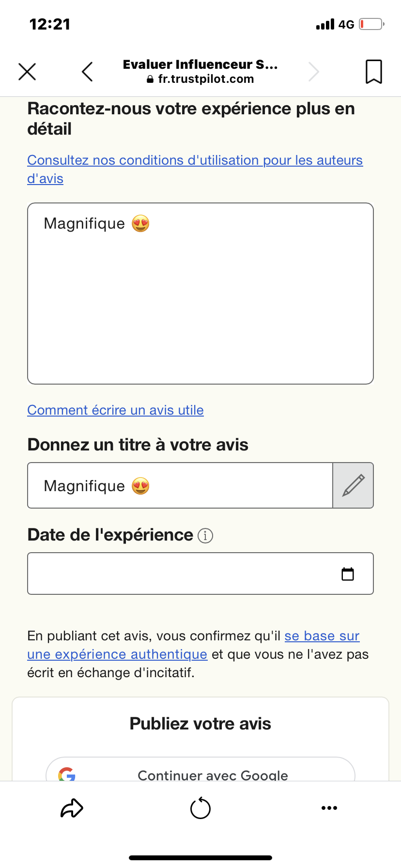Open the three-dot more options menu
The image size is (401, 868).
[x=329, y=808]
